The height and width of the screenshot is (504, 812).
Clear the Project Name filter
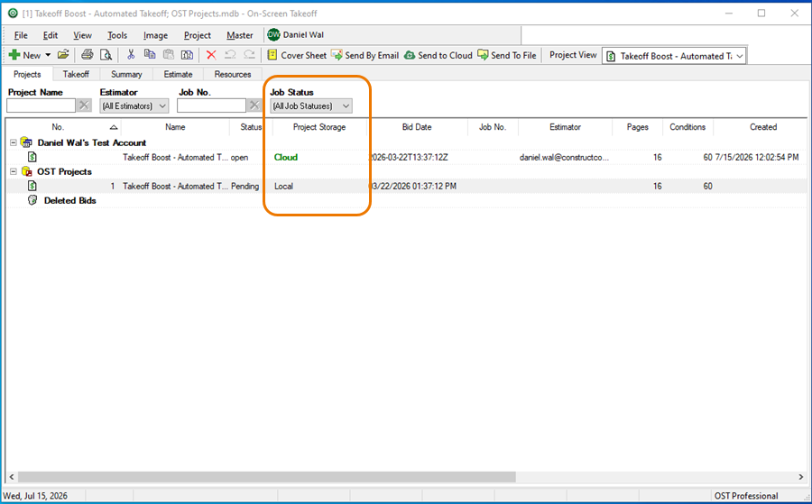pyautogui.click(x=84, y=105)
